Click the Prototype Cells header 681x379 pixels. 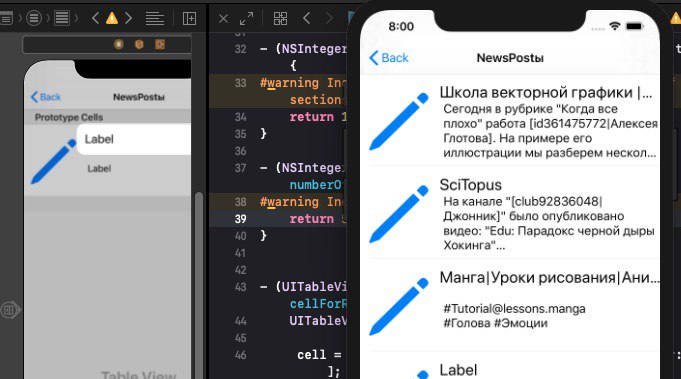[x=69, y=117]
